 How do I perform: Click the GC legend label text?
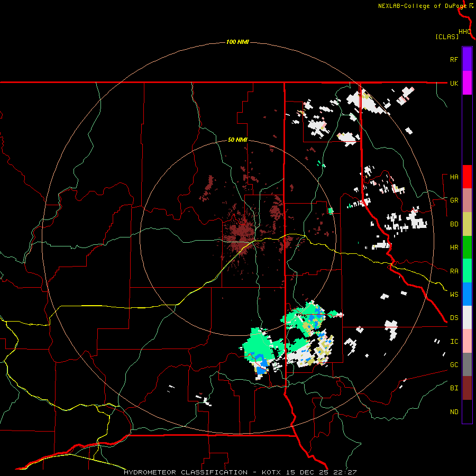pyautogui.click(x=454, y=365)
